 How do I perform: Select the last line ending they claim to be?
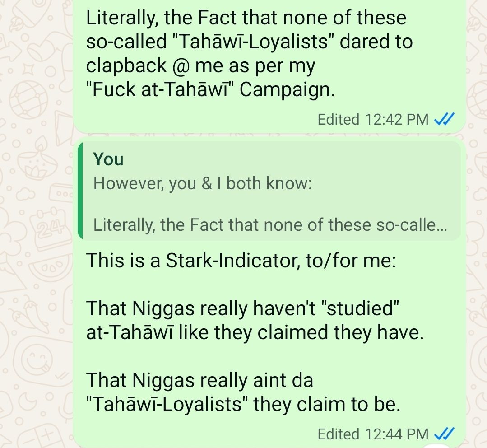pos(243,404)
